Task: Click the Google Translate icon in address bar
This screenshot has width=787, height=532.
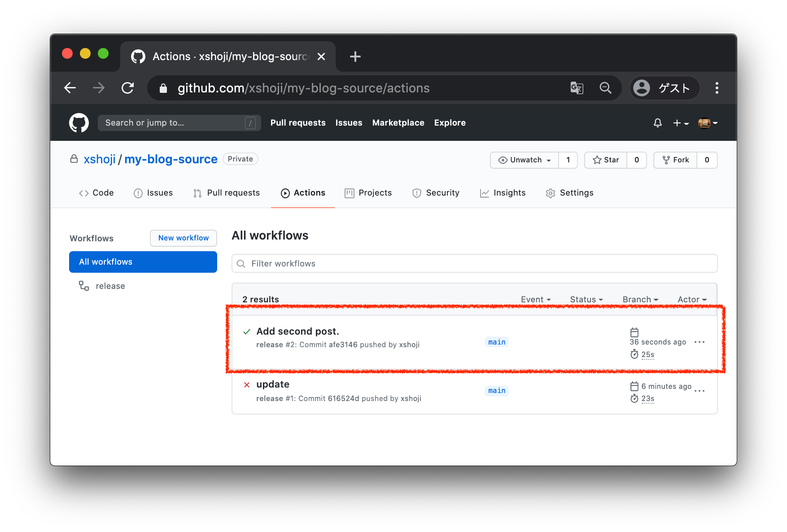Action: 577,88
